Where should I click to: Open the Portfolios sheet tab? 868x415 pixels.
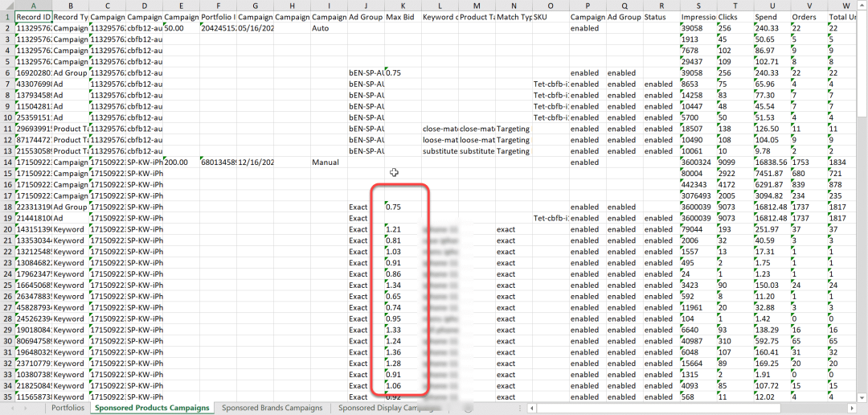68,408
